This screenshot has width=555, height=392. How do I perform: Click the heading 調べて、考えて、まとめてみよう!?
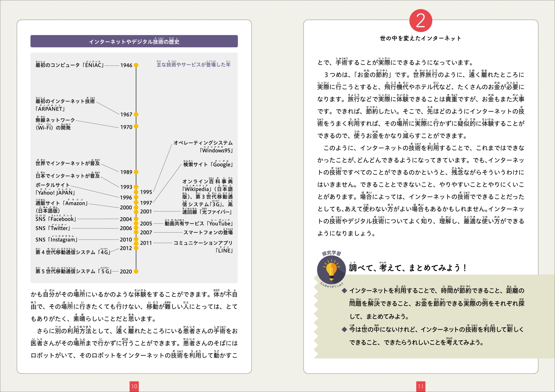click(x=408, y=267)
